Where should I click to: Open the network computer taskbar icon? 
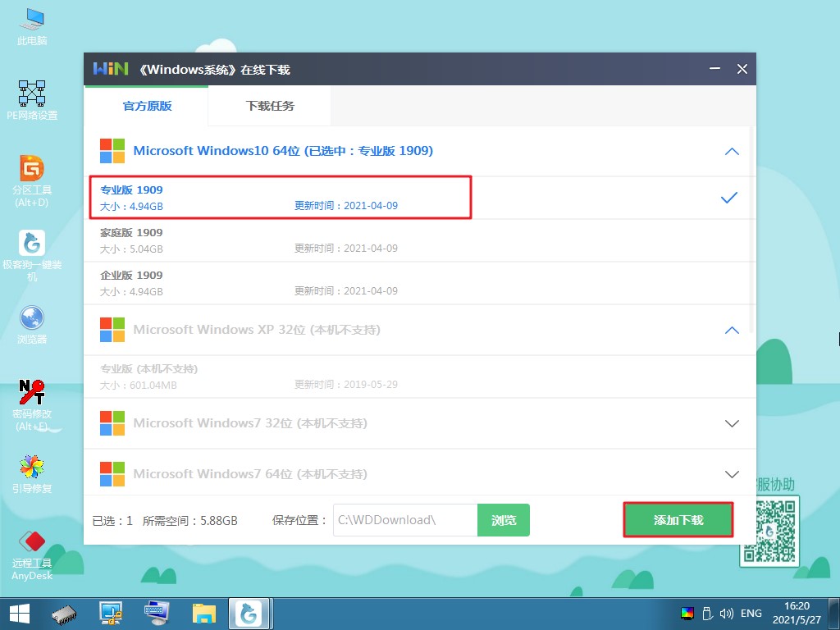112,614
